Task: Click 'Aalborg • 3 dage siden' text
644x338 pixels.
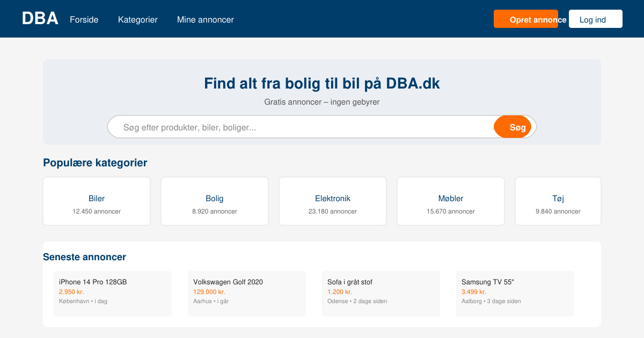Action: 491,301
